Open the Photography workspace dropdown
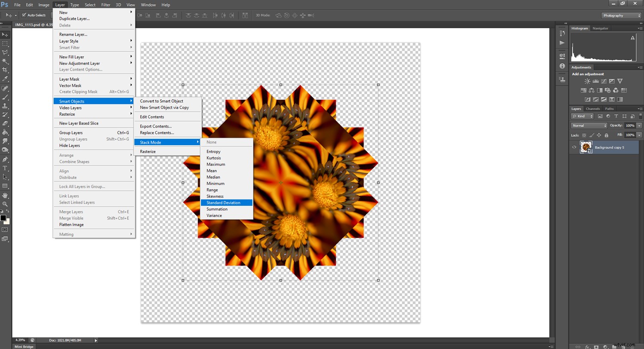 click(x=621, y=15)
